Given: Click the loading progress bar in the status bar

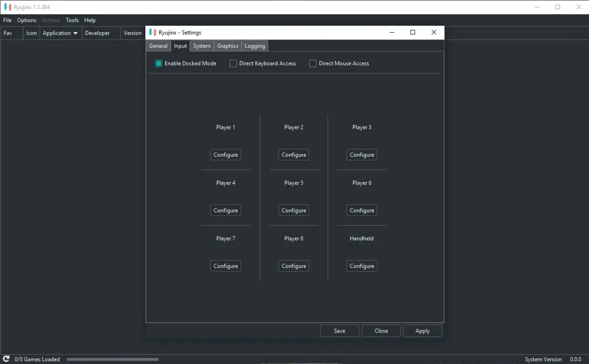Looking at the screenshot, I should pyautogui.click(x=112, y=359).
